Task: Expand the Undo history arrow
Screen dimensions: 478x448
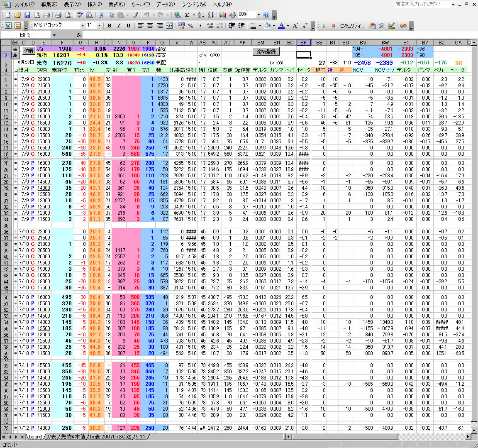Action: point(154,15)
